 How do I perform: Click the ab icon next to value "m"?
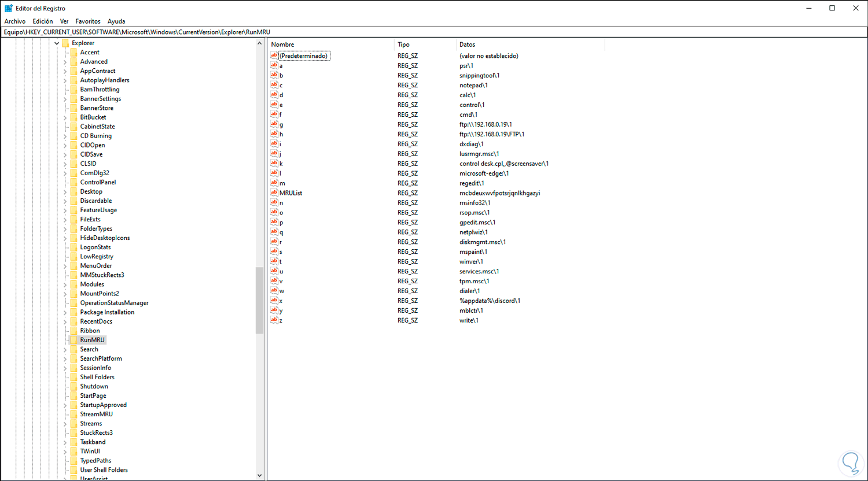point(274,183)
